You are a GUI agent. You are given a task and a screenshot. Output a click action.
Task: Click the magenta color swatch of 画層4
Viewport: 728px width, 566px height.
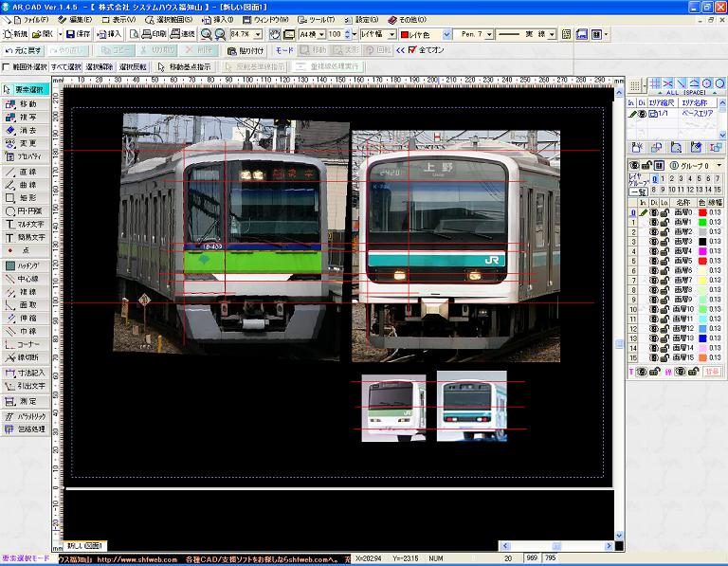tap(702, 251)
